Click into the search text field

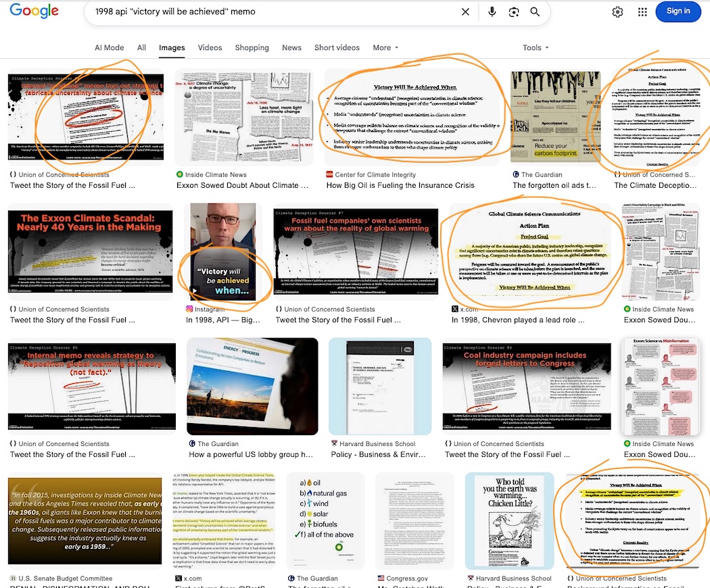point(270,12)
